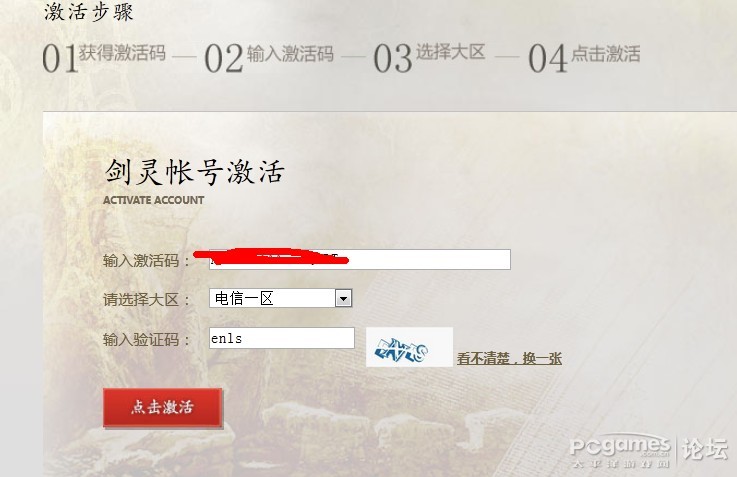Click the 请选择大区 field label

(x=146, y=299)
